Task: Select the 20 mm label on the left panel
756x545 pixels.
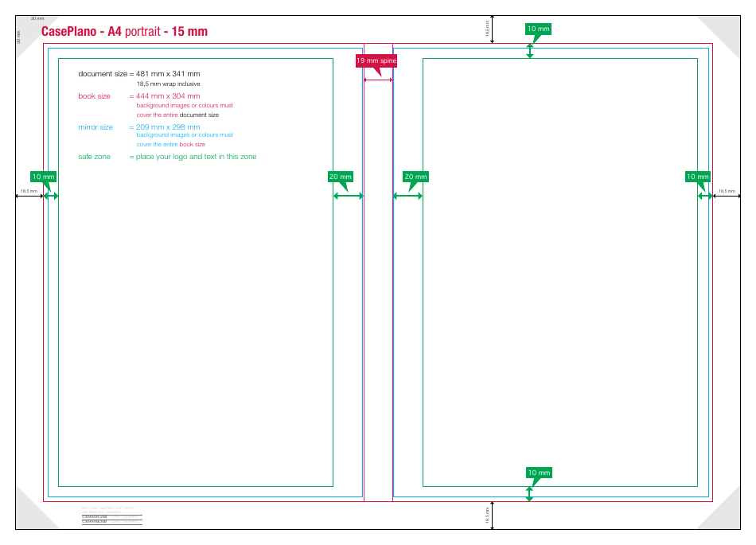Action: click(340, 177)
